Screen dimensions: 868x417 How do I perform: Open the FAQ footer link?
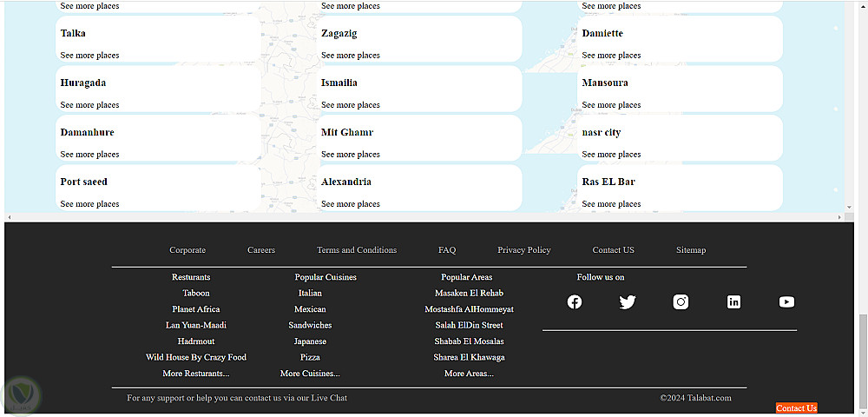point(447,250)
